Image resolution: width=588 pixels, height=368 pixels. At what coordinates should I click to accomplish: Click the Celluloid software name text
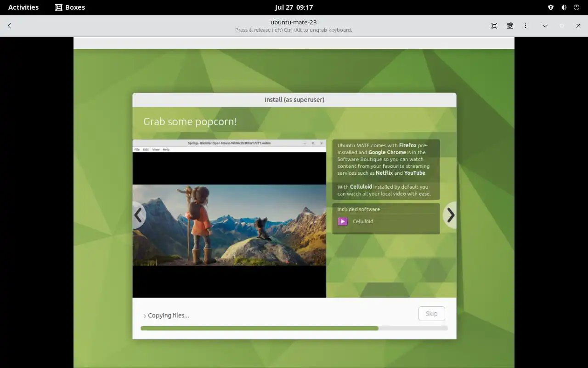(x=363, y=221)
